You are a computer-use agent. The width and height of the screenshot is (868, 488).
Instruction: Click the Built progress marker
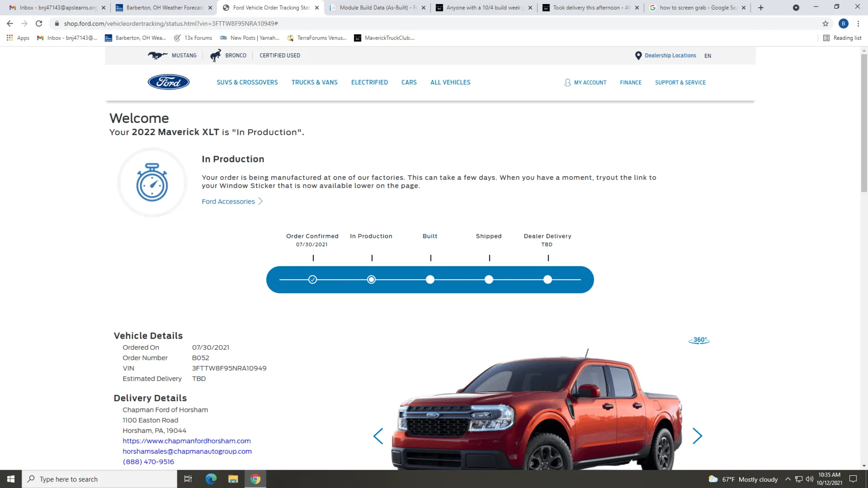pyautogui.click(x=430, y=280)
